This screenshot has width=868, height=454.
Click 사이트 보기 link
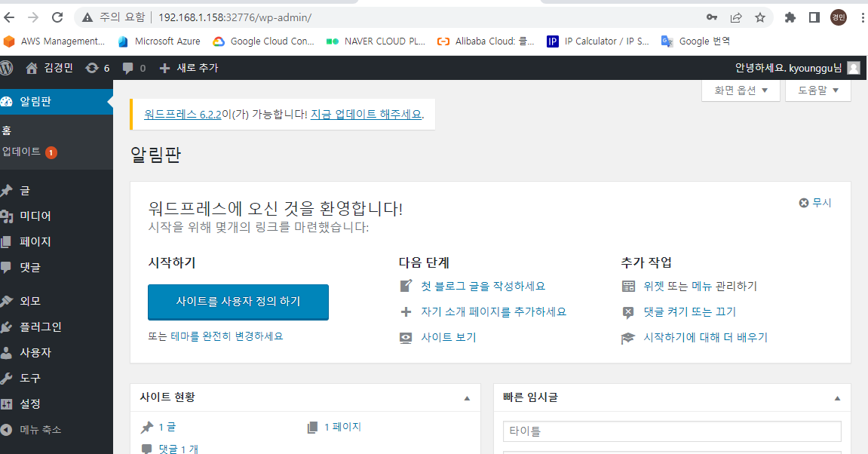pyautogui.click(x=449, y=337)
